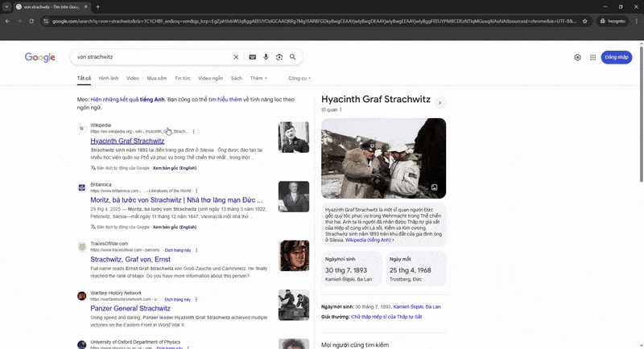View original English for Wikipedia result
Image resolution: width=644 pixels, height=349 pixels.
[175, 168]
